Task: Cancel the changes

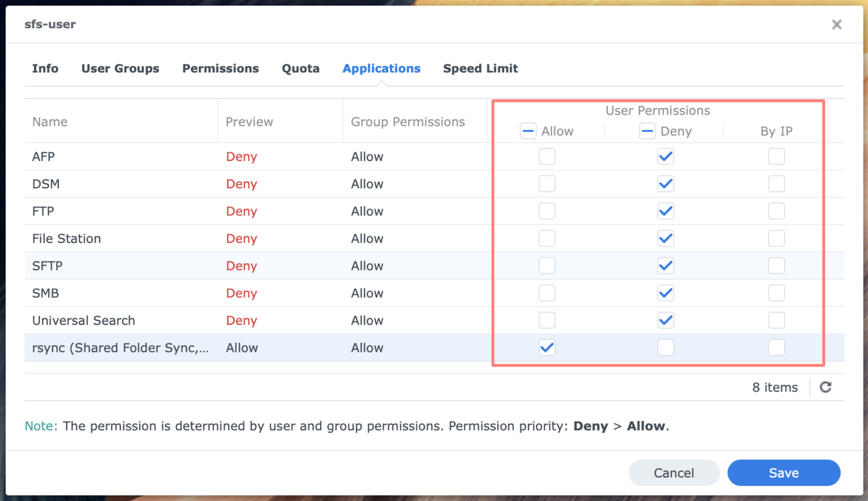Action: [674, 473]
